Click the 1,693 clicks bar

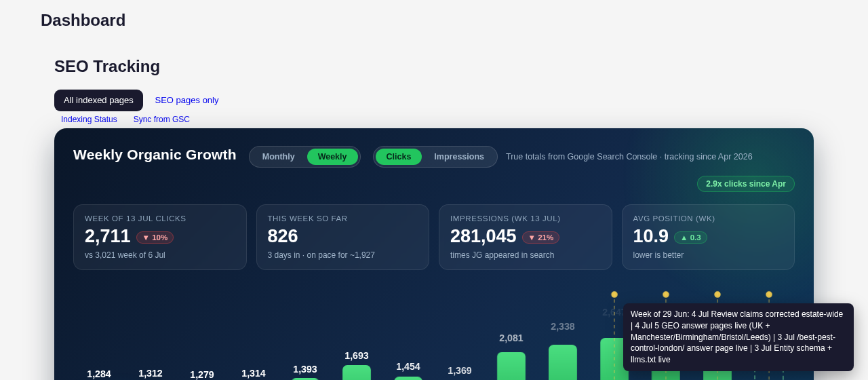[357, 373]
